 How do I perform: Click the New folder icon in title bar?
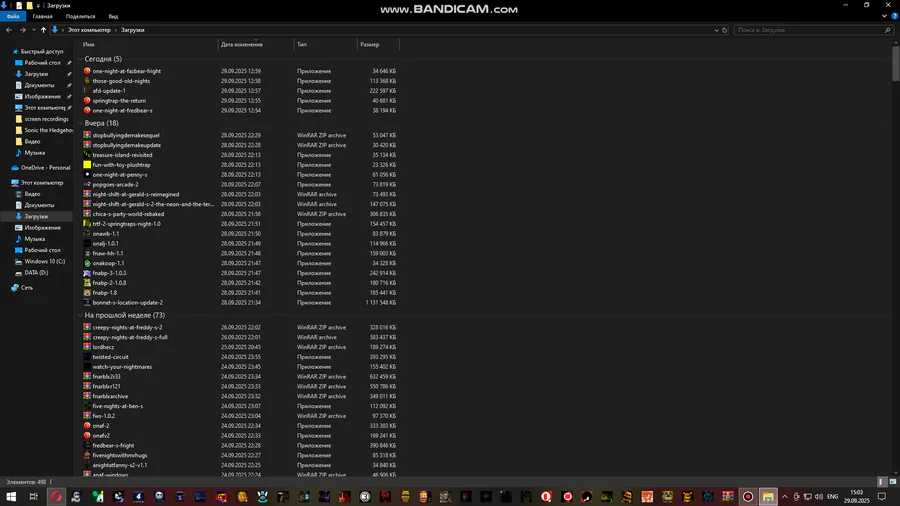pos(29,5)
